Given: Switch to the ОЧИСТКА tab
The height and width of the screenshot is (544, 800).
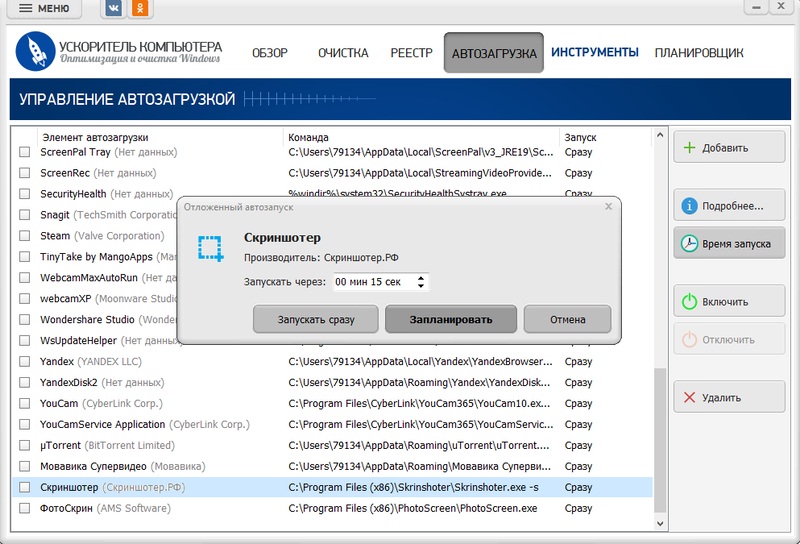Looking at the screenshot, I should tap(343, 53).
